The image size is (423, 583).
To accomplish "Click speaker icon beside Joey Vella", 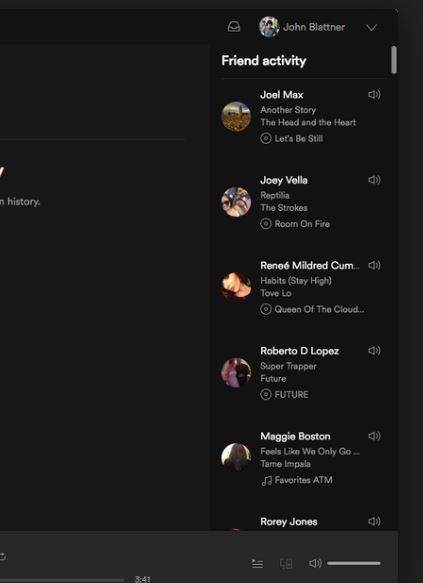I will pyautogui.click(x=374, y=180).
